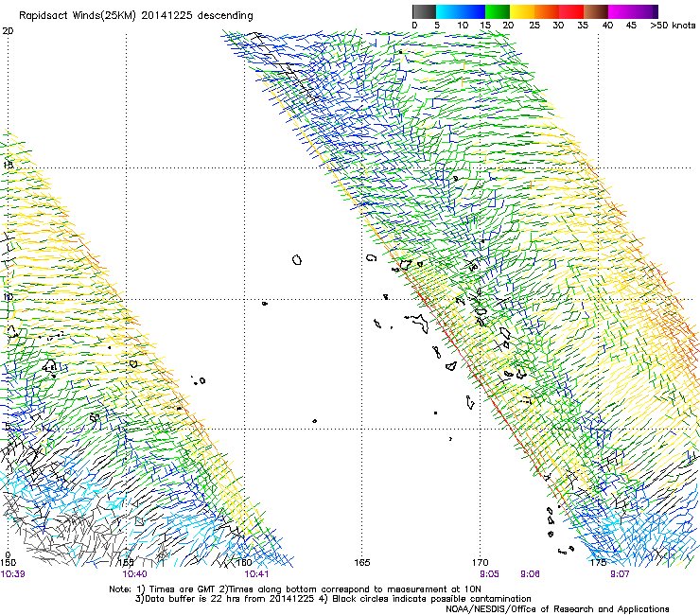Click the yellow 20-25 knots legend segment
This screenshot has height=615, width=700.
(522, 11)
